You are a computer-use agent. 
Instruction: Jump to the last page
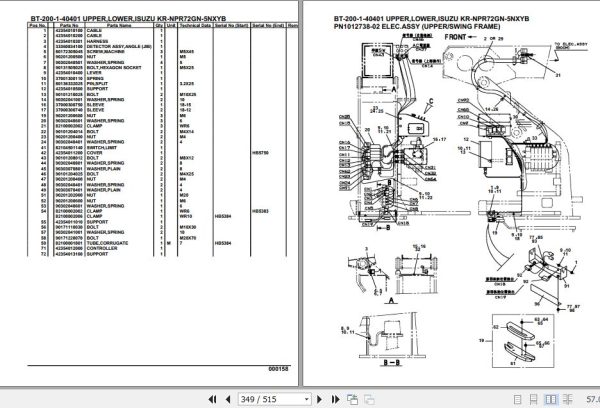(x=335, y=400)
